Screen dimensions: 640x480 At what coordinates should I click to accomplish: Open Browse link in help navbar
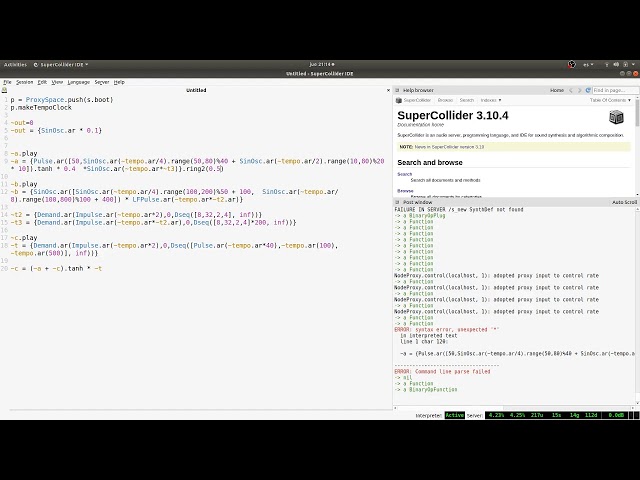click(445, 100)
